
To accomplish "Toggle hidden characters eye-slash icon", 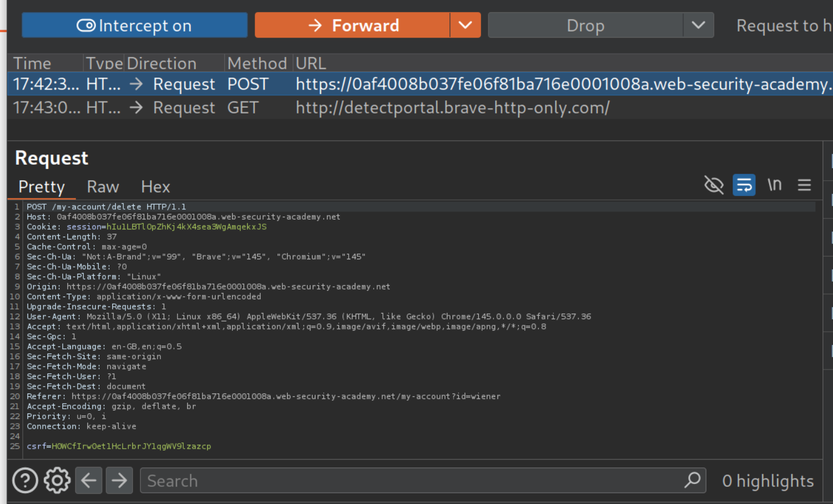I will (714, 185).
